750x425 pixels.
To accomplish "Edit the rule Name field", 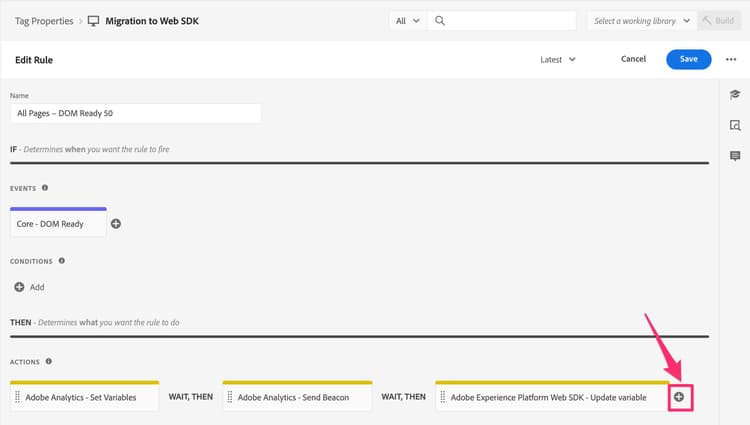I will [x=136, y=113].
